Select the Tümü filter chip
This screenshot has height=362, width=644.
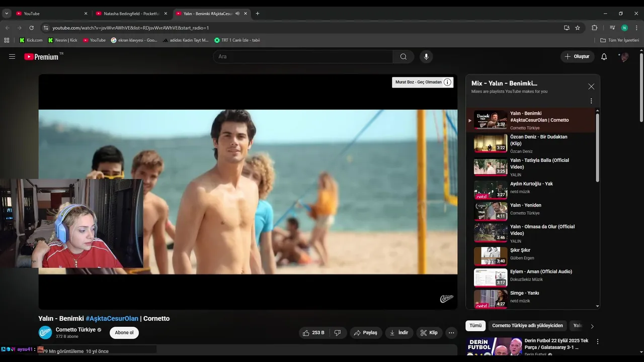point(475,326)
